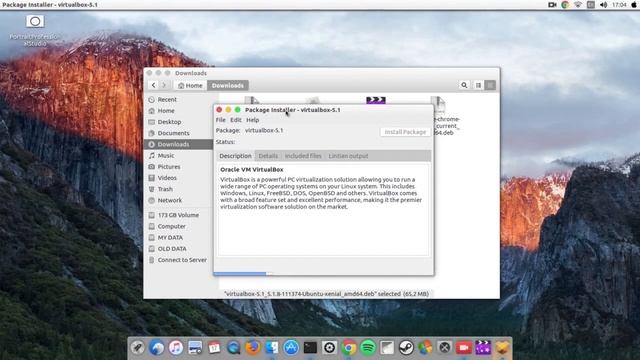Select Documents in the sidebar
Image resolution: width=640 pixels, height=360 pixels.
tap(178, 133)
